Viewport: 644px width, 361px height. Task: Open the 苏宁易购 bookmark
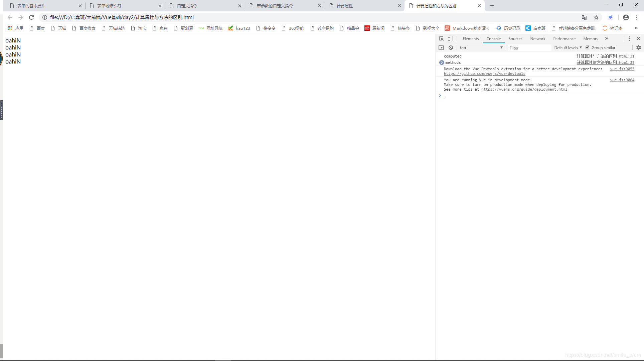(322, 28)
